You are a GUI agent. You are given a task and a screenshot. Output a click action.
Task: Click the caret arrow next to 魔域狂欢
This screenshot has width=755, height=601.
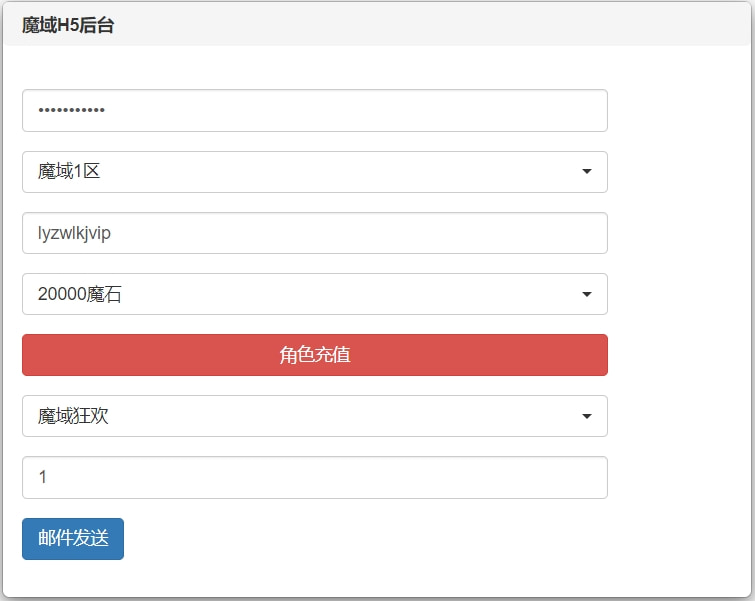586,416
